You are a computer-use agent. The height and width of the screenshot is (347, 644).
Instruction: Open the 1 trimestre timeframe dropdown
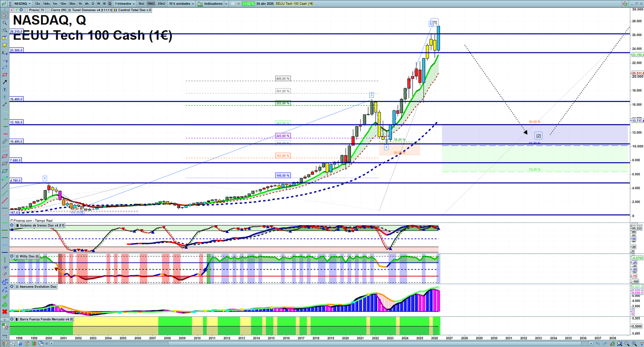tap(125, 4)
